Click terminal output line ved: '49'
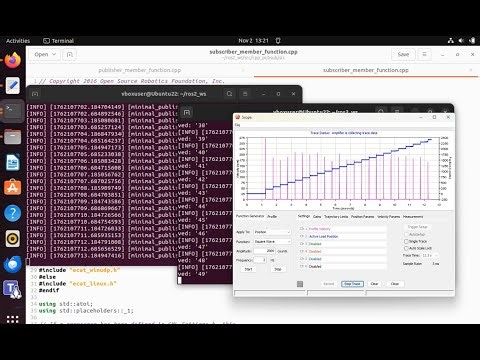 click(193, 274)
